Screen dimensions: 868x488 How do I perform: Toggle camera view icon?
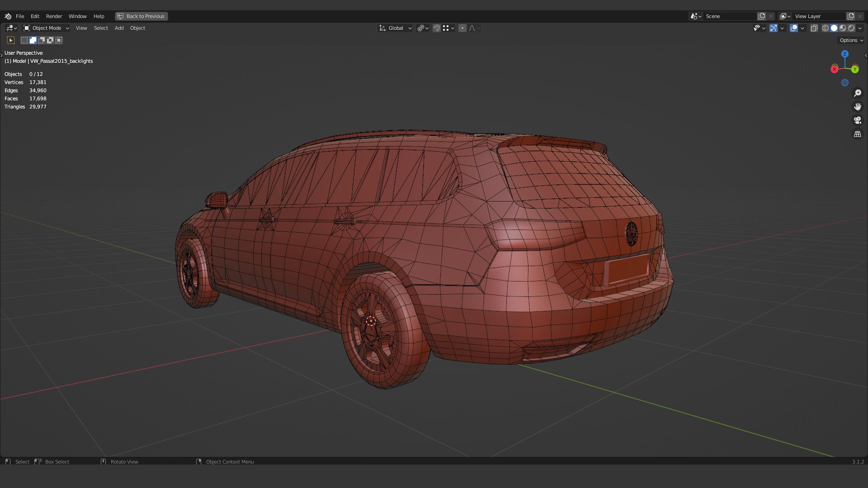coord(858,120)
